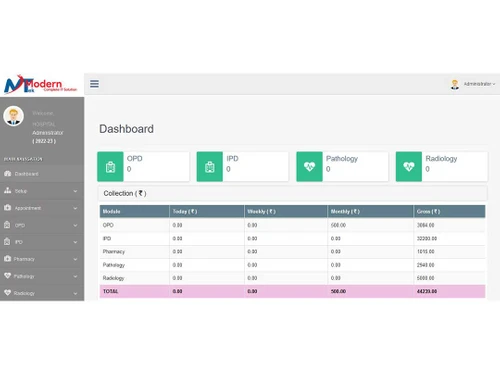Click the Gross column header

click(450, 211)
